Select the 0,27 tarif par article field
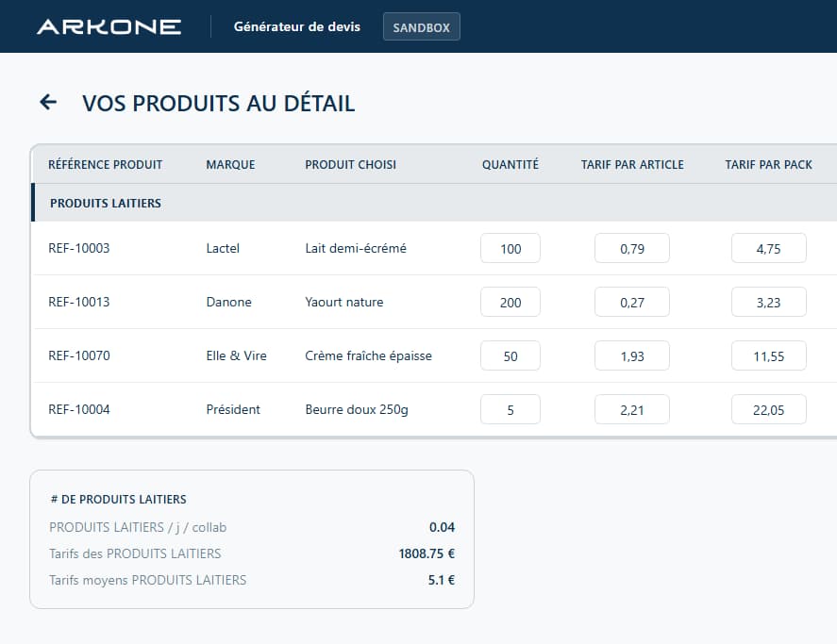The width and height of the screenshot is (837, 644). (x=632, y=302)
